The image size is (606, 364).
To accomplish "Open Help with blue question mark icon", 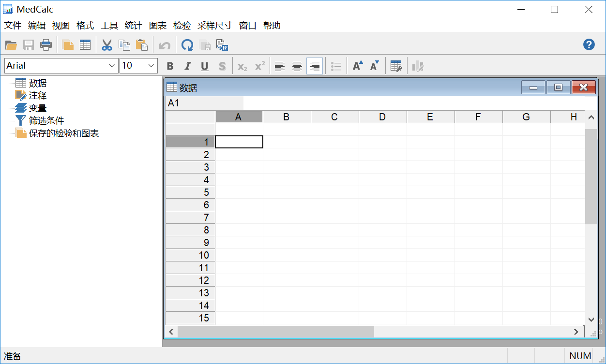I will tap(589, 44).
